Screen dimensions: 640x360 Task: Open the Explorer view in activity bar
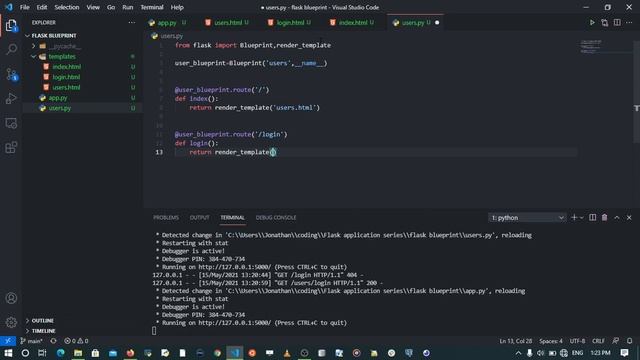coord(11,25)
